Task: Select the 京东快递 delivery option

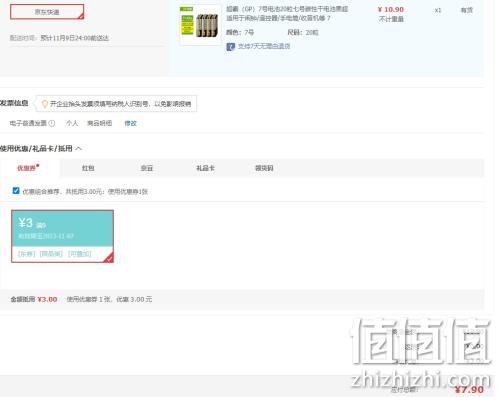Action: click(47, 12)
